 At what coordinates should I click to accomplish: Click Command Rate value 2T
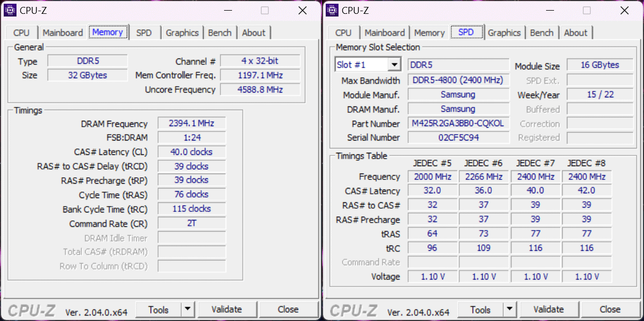click(x=192, y=223)
